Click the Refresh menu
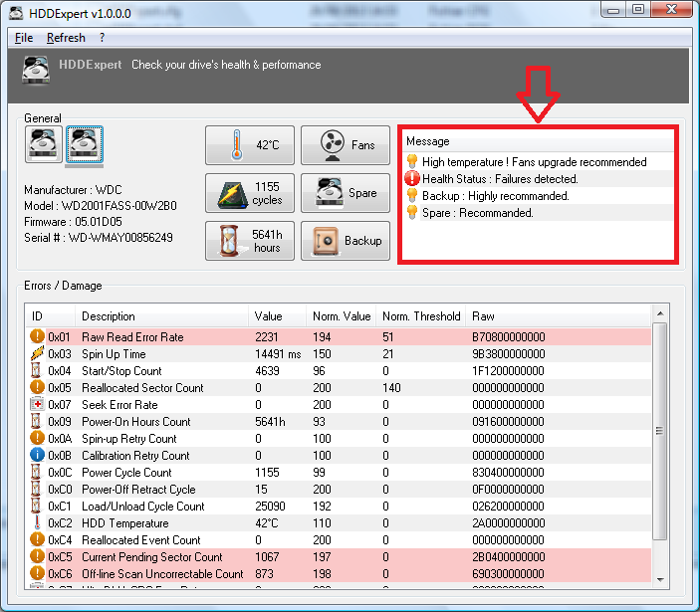 pyautogui.click(x=66, y=38)
